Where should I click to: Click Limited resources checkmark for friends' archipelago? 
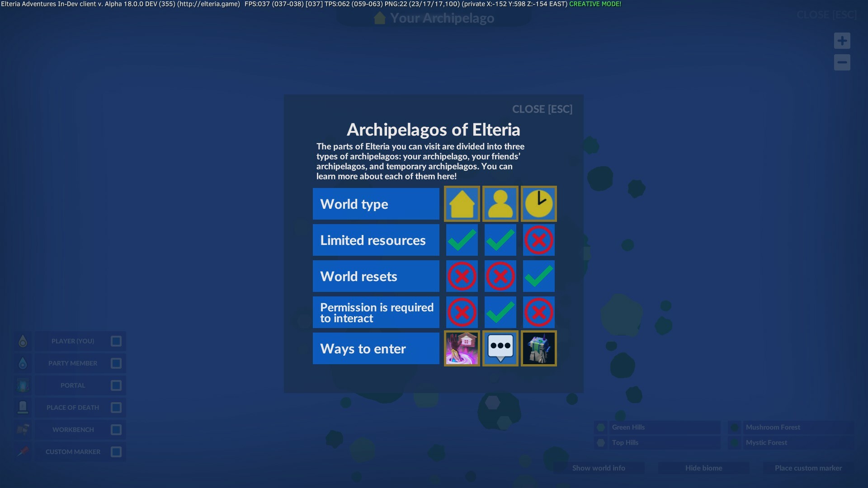click(x=500, y=240)
